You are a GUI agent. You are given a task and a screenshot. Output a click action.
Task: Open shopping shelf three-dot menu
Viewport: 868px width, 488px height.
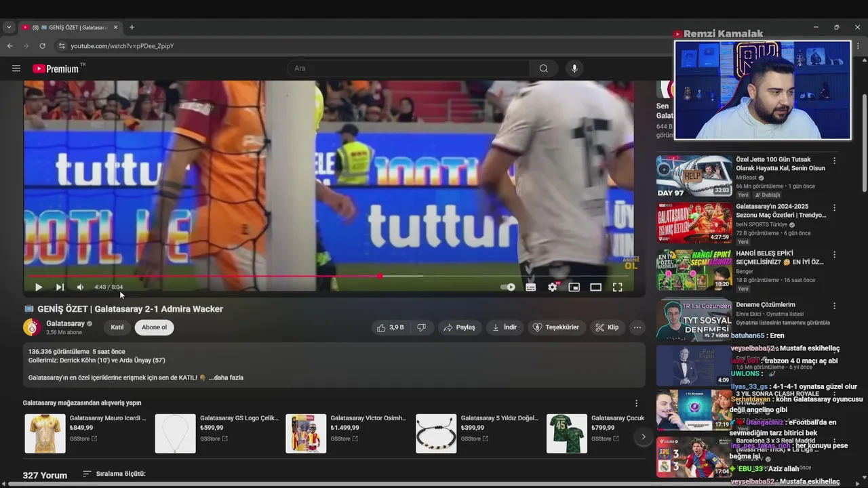click(636, 403)
